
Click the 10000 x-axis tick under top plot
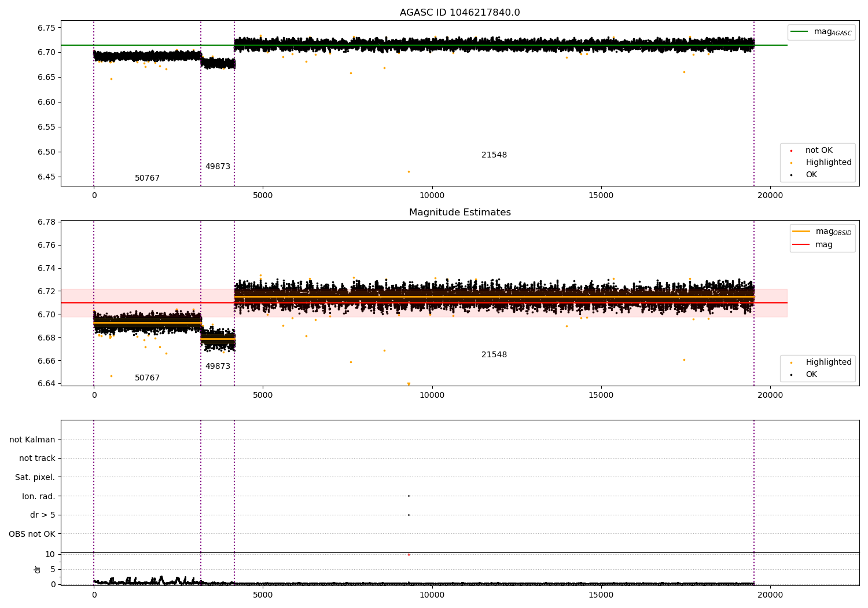tap(432, 196)
